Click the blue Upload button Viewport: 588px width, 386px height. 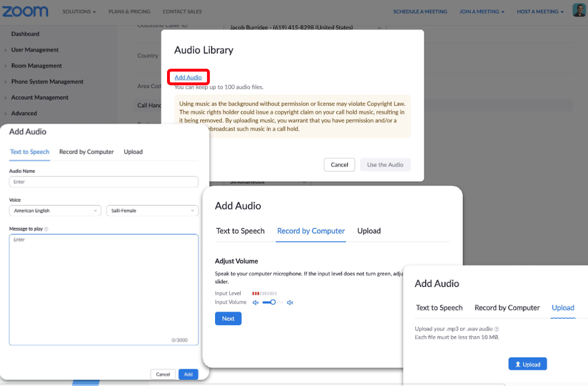(527, 364)
